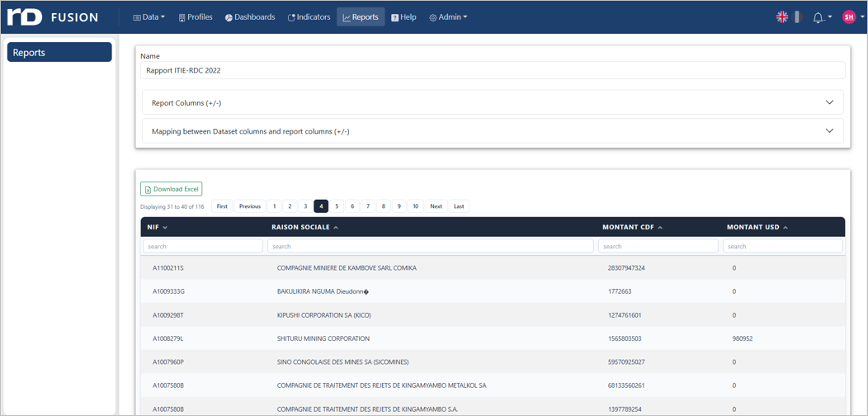Viewport: 868px width, 416px height.
Task: Select current page 4
Action: point(321,206)
